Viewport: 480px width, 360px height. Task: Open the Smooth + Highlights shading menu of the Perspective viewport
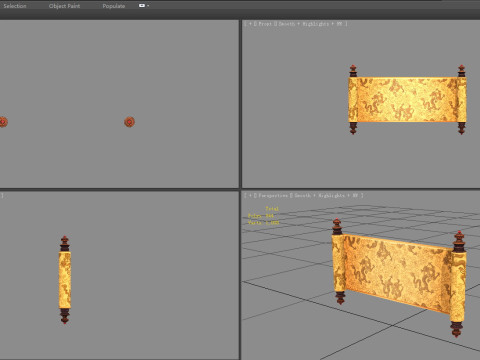point(326,196)
